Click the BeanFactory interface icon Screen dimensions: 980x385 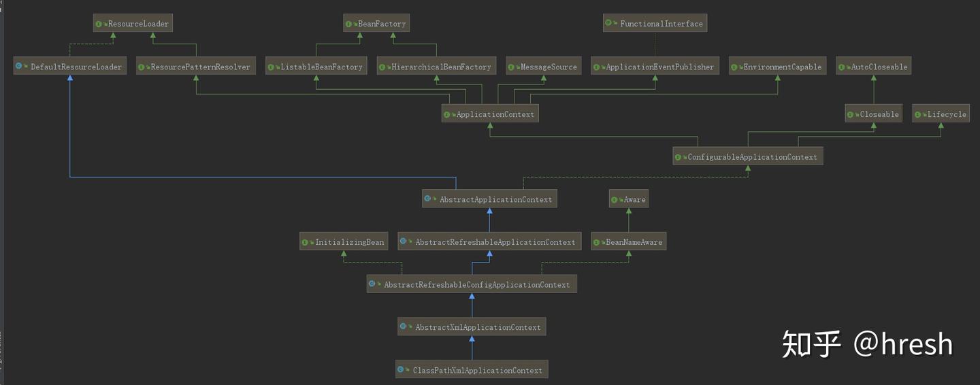(349, 24)
